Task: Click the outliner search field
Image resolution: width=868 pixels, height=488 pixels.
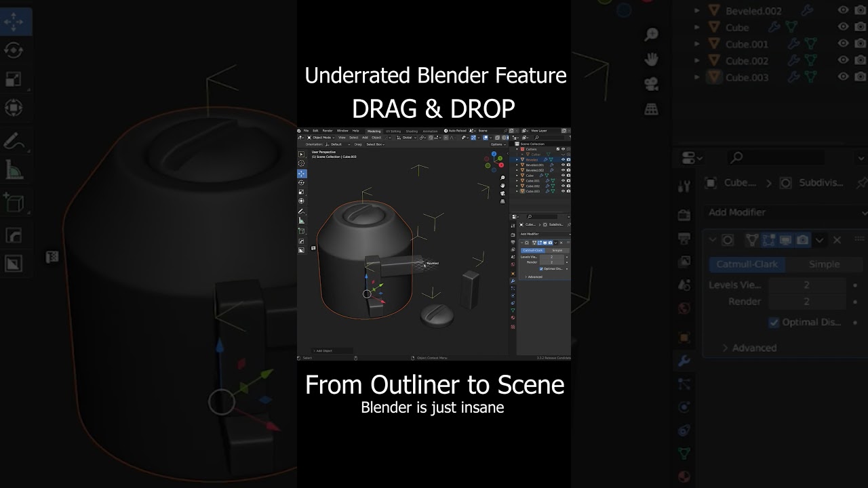Action: tap(549, 138)
